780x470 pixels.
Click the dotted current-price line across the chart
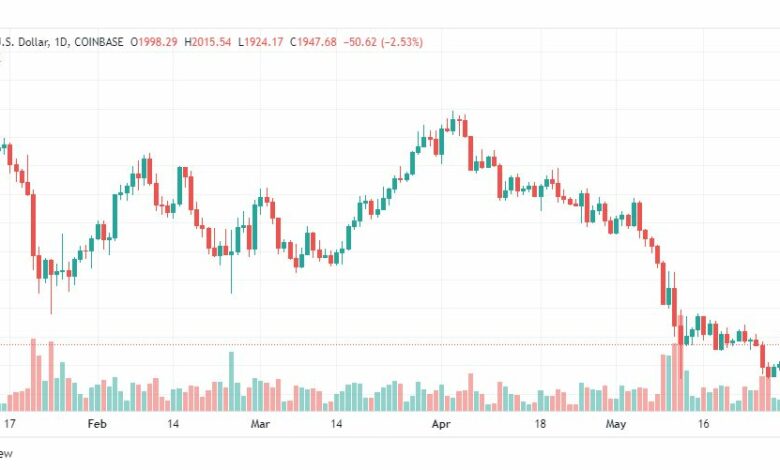click(x=390, y=344)
